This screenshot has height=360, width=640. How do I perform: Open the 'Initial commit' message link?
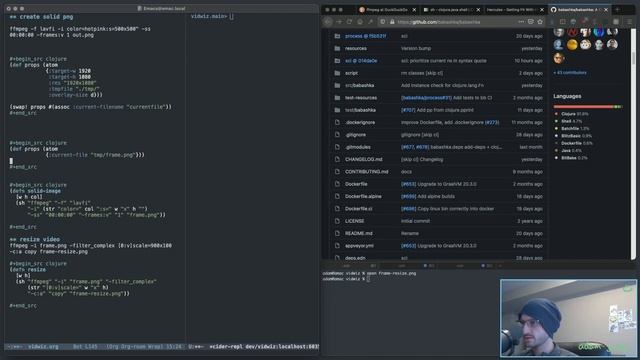(415, 221)
